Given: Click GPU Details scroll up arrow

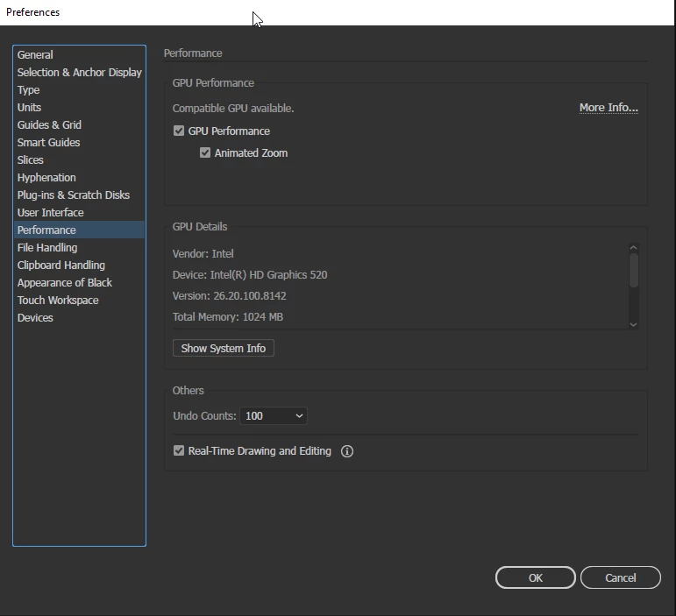Looking at the screenshot, I should tap(633, 248).
